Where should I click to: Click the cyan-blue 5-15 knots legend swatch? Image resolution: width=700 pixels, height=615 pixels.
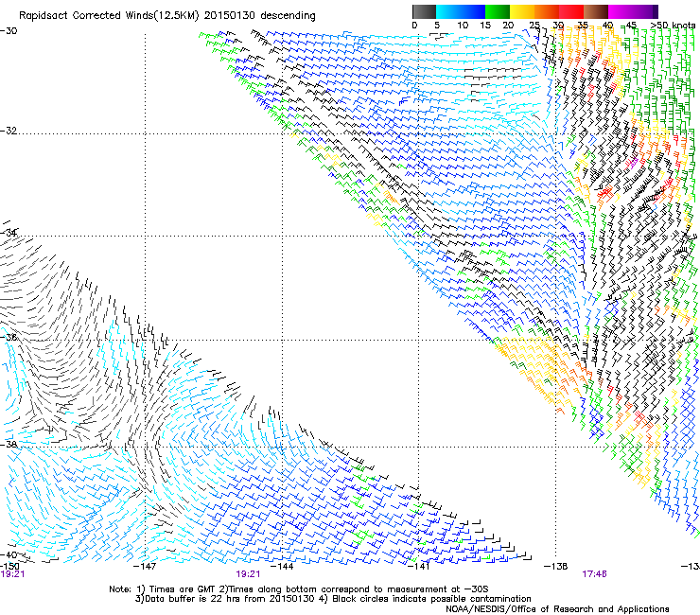coord(461,11)
